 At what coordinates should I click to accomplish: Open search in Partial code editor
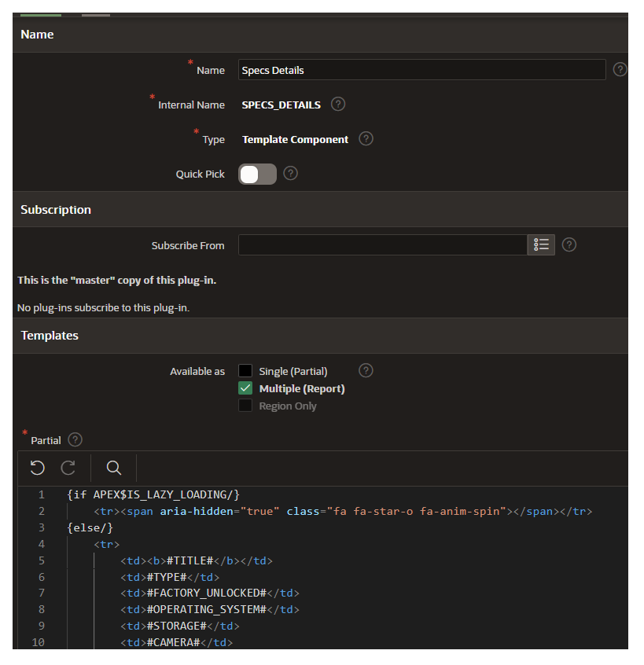pyautogui.click(x=113, y=468)
